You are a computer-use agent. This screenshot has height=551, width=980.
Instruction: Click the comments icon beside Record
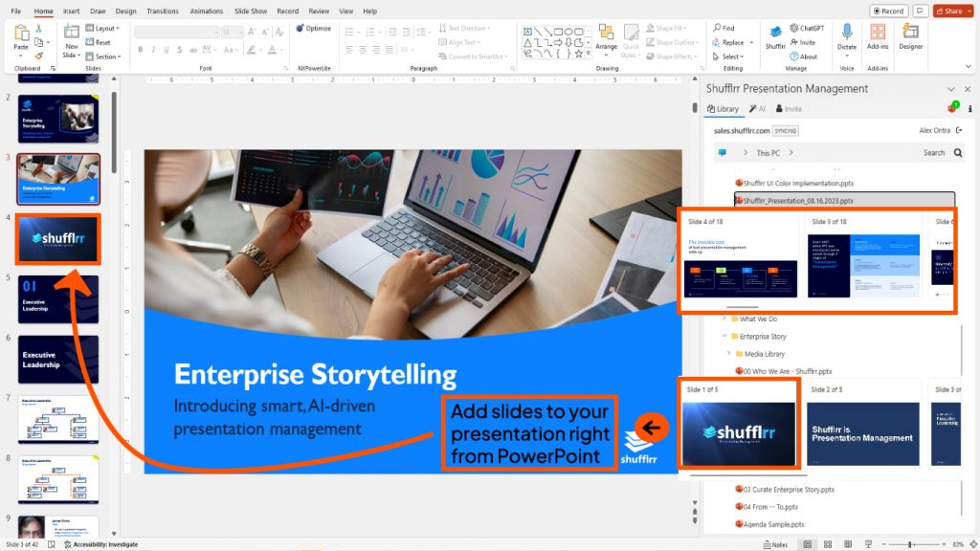920,11
